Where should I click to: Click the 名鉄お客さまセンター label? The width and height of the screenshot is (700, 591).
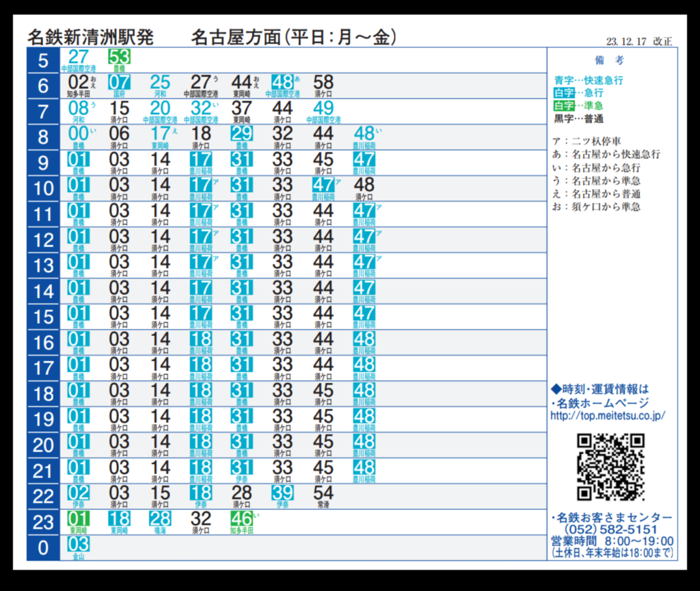click(x=615, y=518)
